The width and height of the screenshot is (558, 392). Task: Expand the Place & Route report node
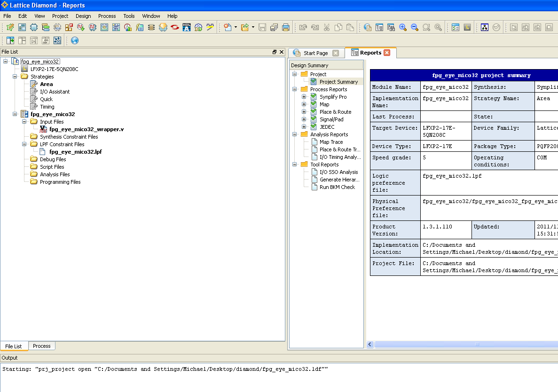pos(304,112)
